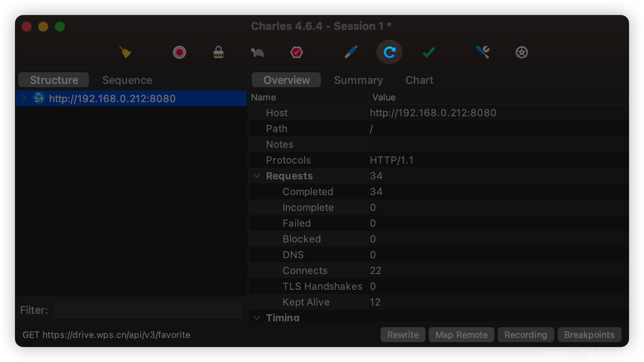Image resolution: width=644 pixels, height=362 pixels.
Task: Expand the 192.168.0.212:8080 host node
Action: (x=24, y=98)
